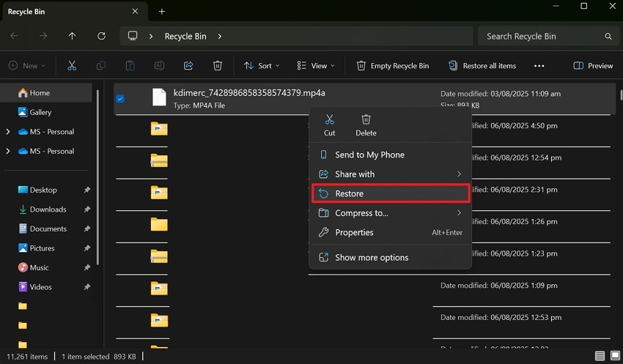Choose Restore in the context menu
This screenshot has width=623, height=364.
coord(391,193)
